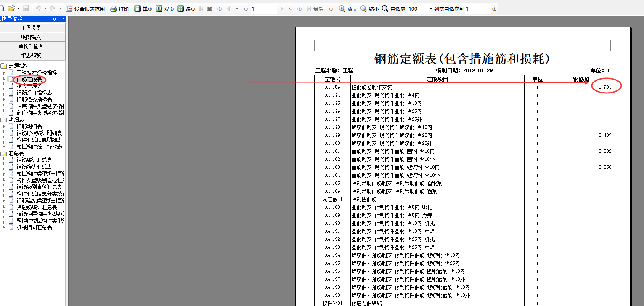Viewport: 644px width, 306px height.
Task: Click the zoom percentage field showing 100
Action: 417,9
